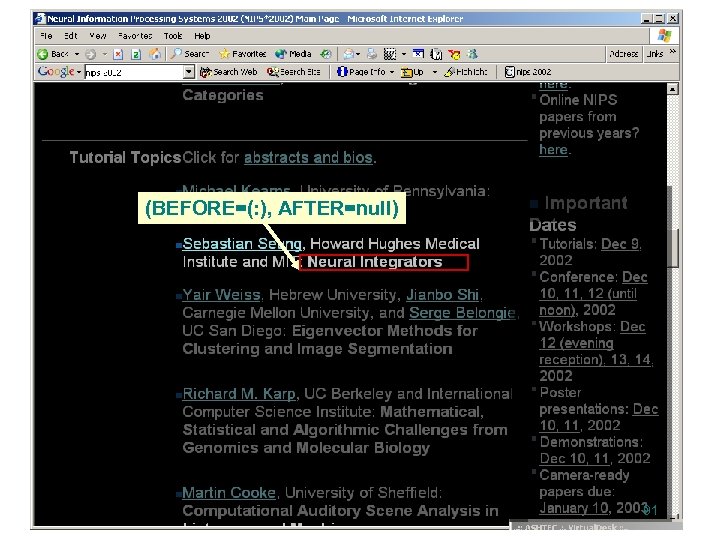Go to the Home page icon
This screenshot has width=720, height=540.
[x=155, y=54]
